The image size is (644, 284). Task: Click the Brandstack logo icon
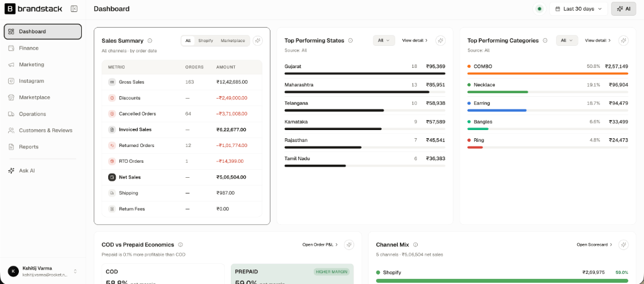point(10,9)
